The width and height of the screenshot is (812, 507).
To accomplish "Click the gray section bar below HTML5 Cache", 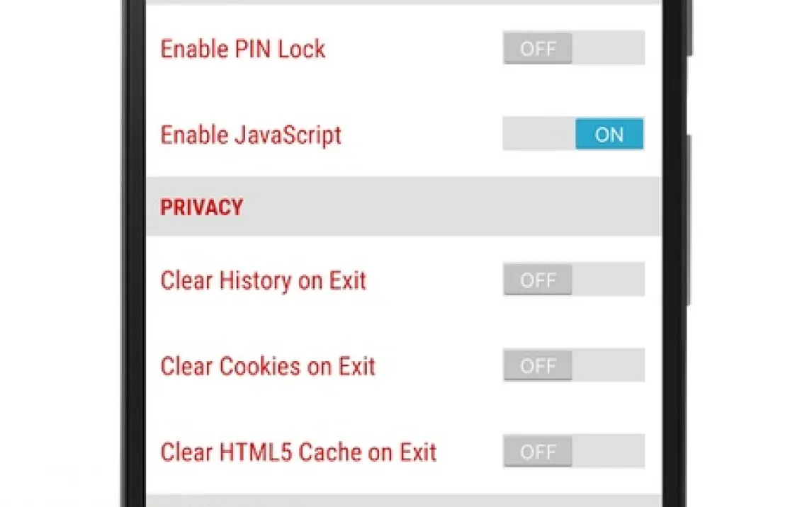I will (x=402, y=501).
